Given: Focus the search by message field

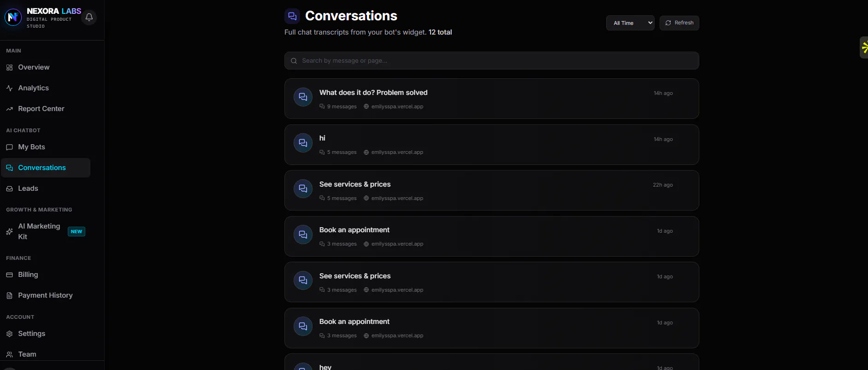Looking at the screenshot, I should (x=491, y=61).
